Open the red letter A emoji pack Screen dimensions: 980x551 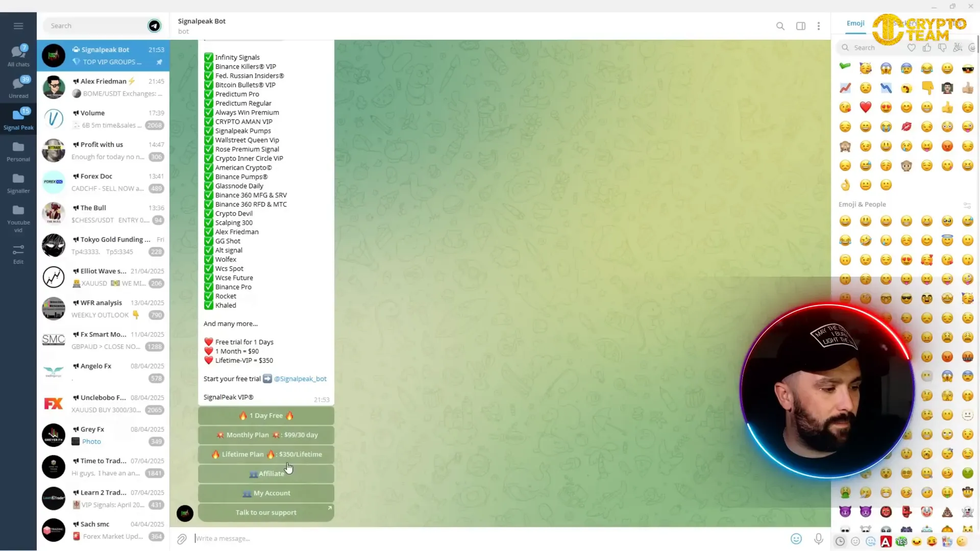click(x=886, y=541)
